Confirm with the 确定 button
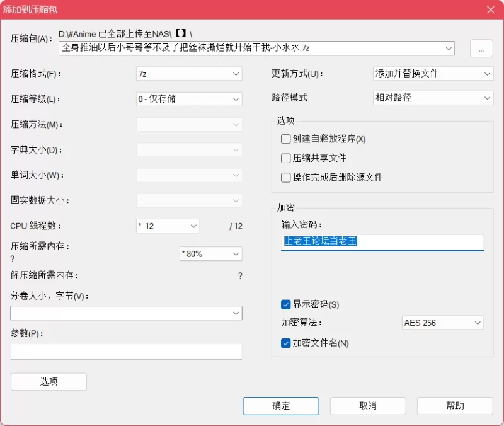This screenshot has width=504, height=426. [x=281, y=406]
